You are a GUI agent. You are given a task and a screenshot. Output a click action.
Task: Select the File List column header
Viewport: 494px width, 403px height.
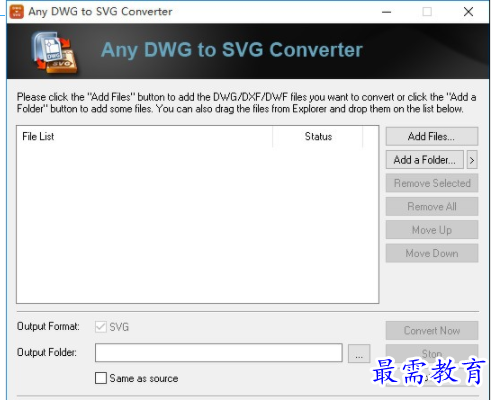(x=144, y=136)
